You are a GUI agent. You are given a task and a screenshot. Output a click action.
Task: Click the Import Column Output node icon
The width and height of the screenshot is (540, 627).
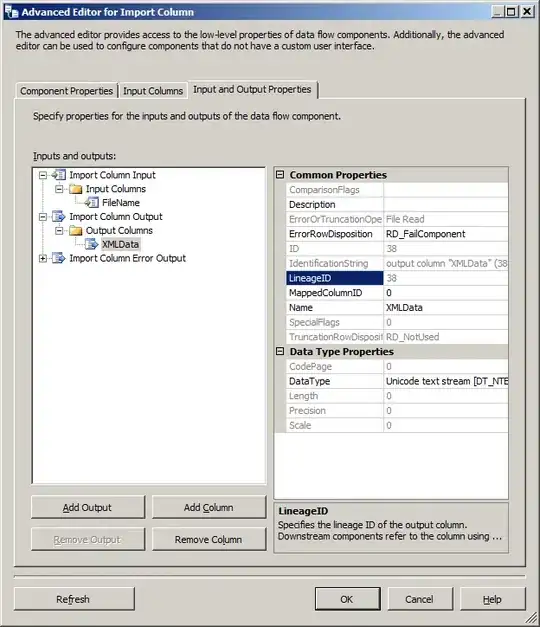[58, 216]
